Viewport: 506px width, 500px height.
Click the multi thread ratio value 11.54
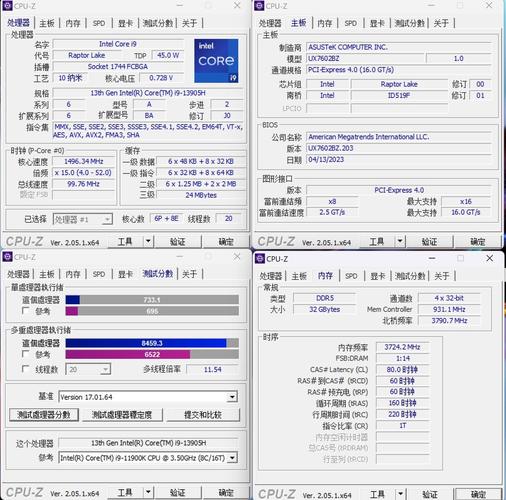[x=213, y=369]
